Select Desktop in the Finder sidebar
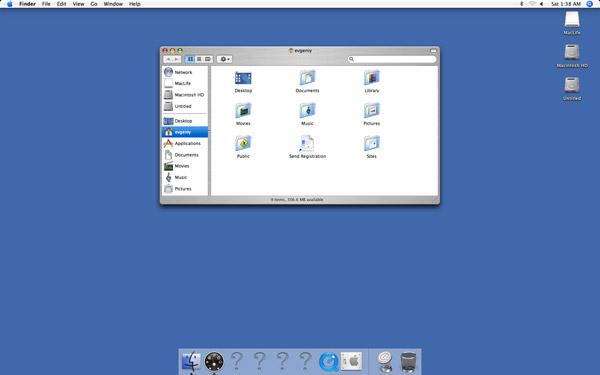The height and width of the screenshot is (375, 600). tap(185, 121)
